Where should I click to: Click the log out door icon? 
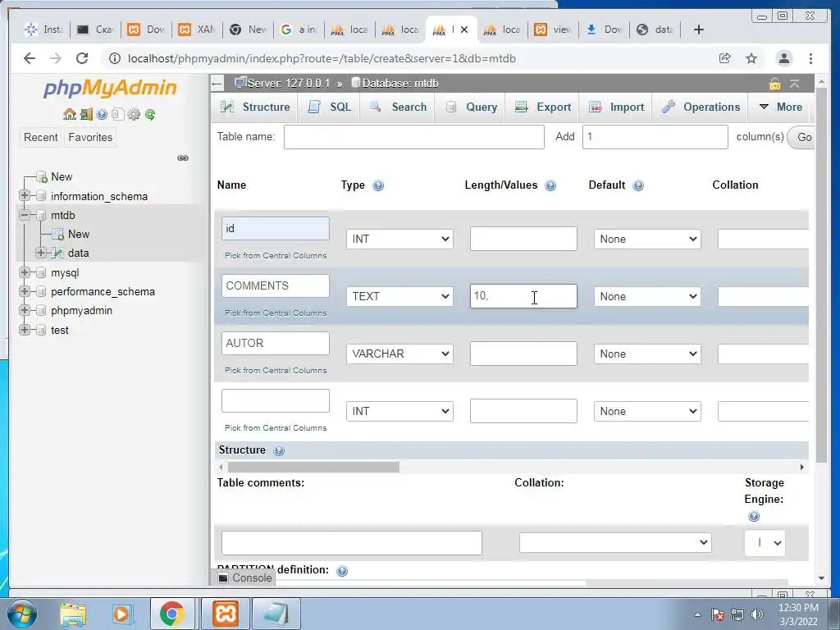pos(85,114)
